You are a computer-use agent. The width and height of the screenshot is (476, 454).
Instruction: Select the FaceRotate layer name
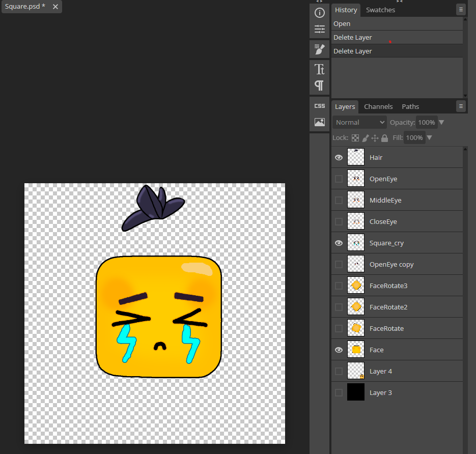(386, 329)
